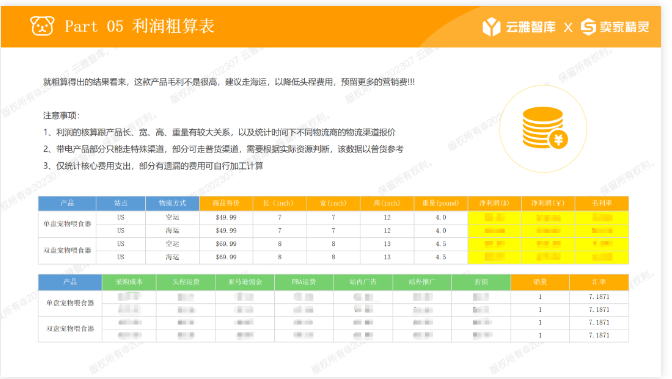Image resolution: width=672 pixels, height=379 pixels.
Task: Click the 注意事项 heading text
Action: (x=61, y=115)
